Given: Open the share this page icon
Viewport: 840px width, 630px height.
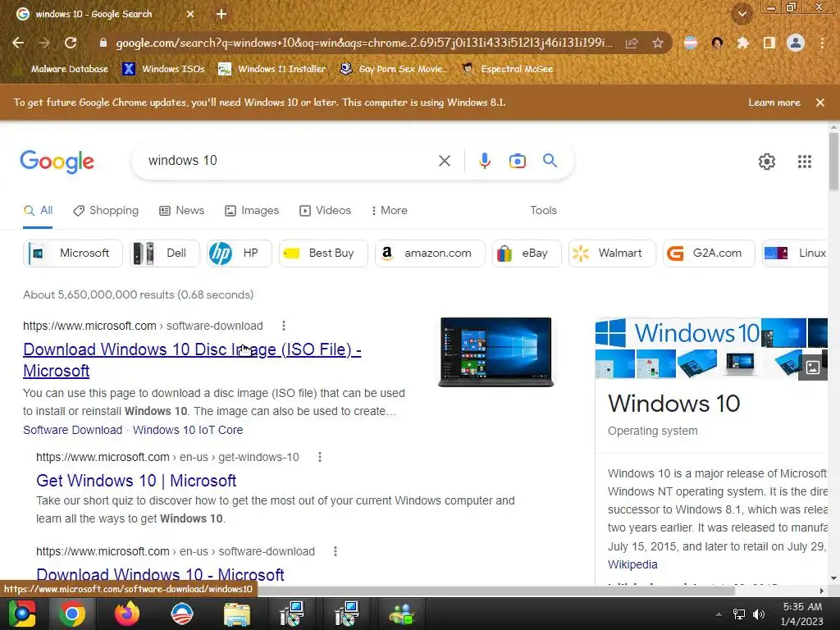Looking at the screenshot, I should click(632, 43).
